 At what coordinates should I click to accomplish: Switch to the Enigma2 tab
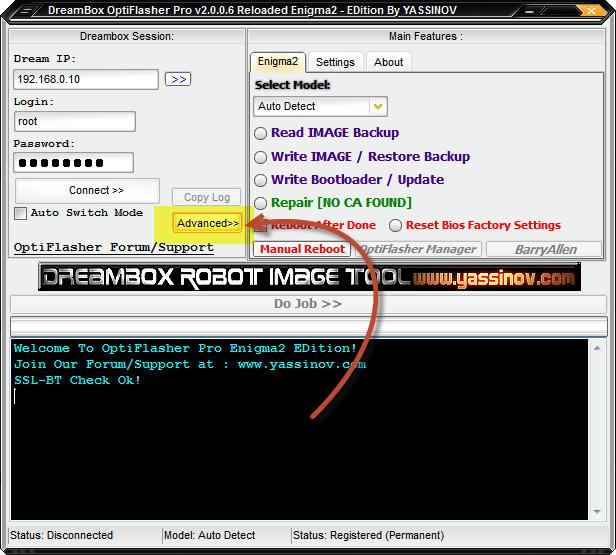278,62
